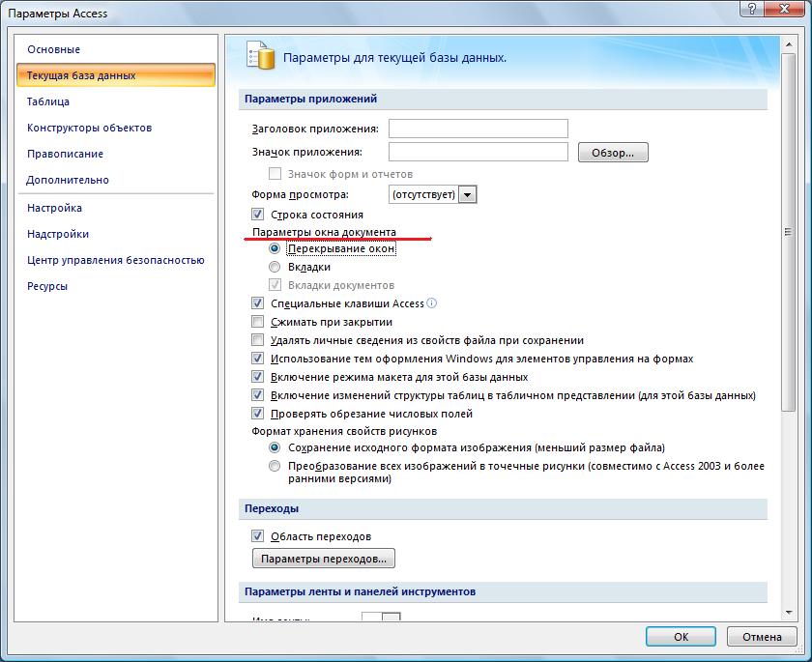The width and height of the screenshot is (812, 662).
Task: Select the Вкладки radio option
Action: point(275,267)
